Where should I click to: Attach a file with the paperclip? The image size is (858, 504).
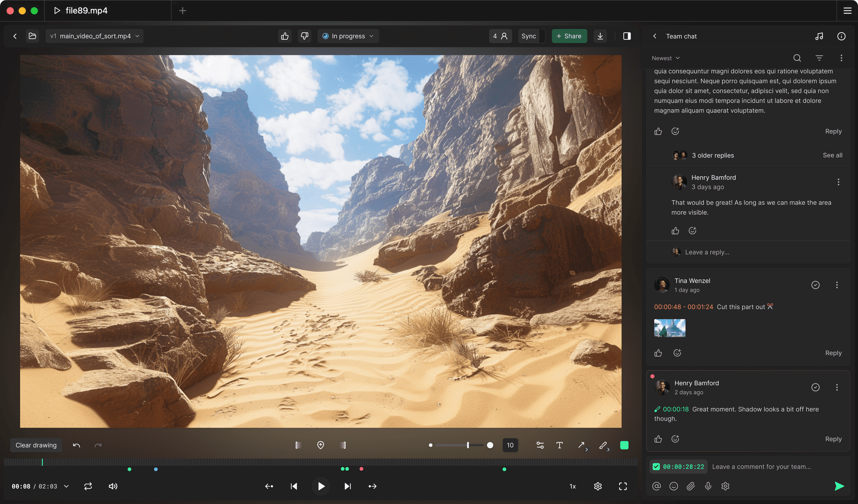pos(691,486)
